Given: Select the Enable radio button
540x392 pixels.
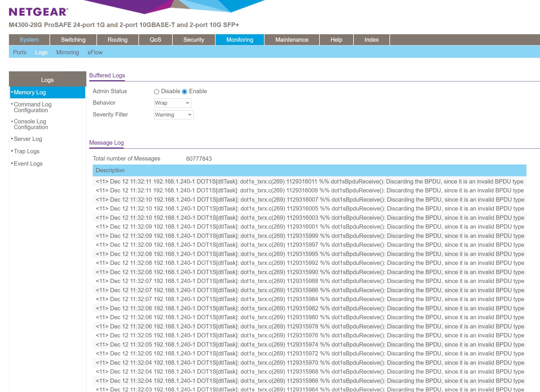Looking at the screenshot, I should coord(185,92).
